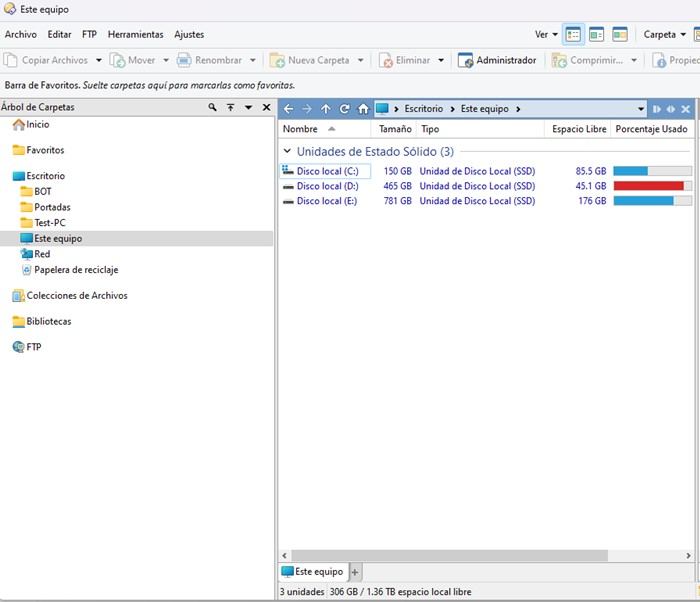The width and height of the screenshot is (700, 602).
Task: Collapse the Unidades de Estado Sólido group
Action: (x=288, y=151)
